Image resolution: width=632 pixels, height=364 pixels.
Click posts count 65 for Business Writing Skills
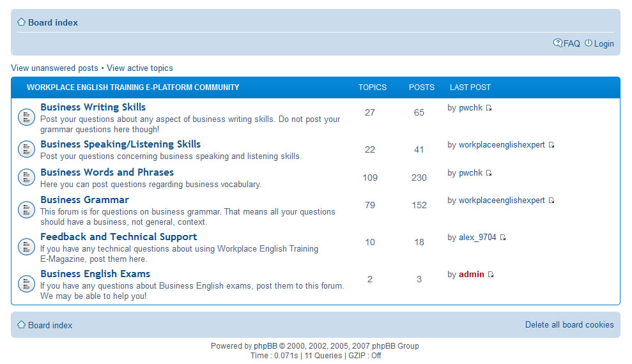pos(419,113)
